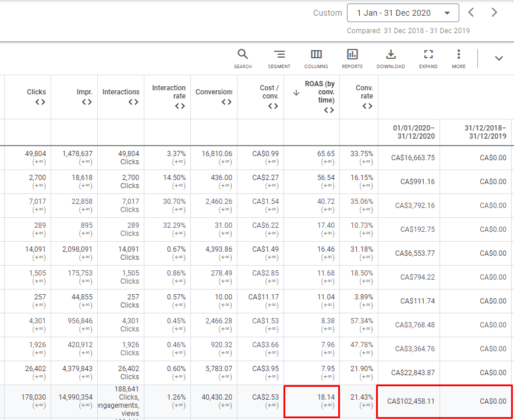The height and width of the screenshot is (420, 514).
Task: Select the CA$3,792.16 cell
Action: click(415, 206)
